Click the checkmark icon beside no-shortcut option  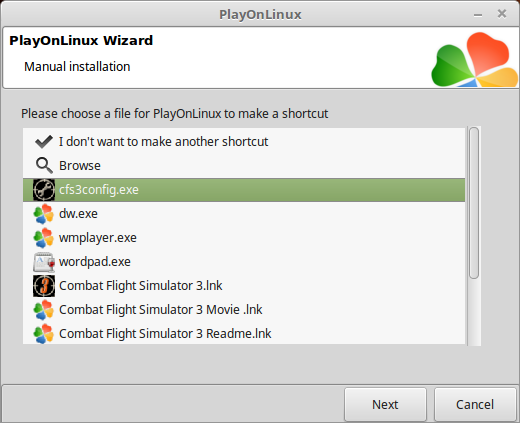[x=44, y=142]
